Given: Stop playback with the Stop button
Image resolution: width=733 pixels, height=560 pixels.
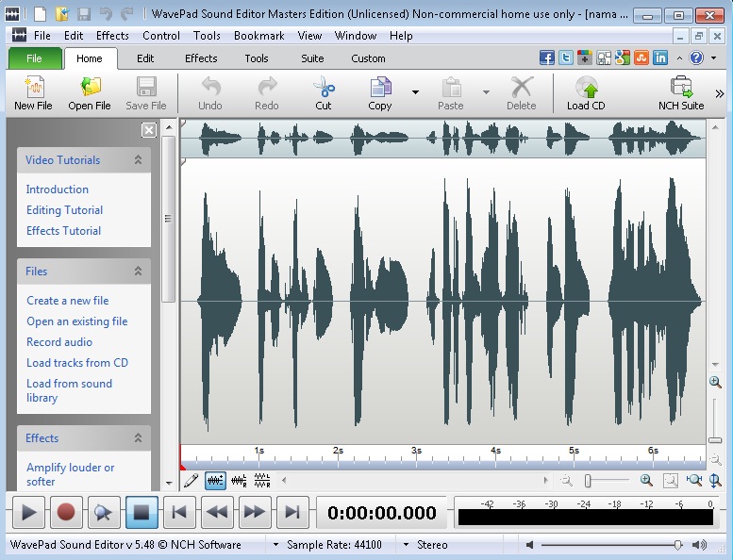Looking at the screenshot, I should tap(142, 512).
